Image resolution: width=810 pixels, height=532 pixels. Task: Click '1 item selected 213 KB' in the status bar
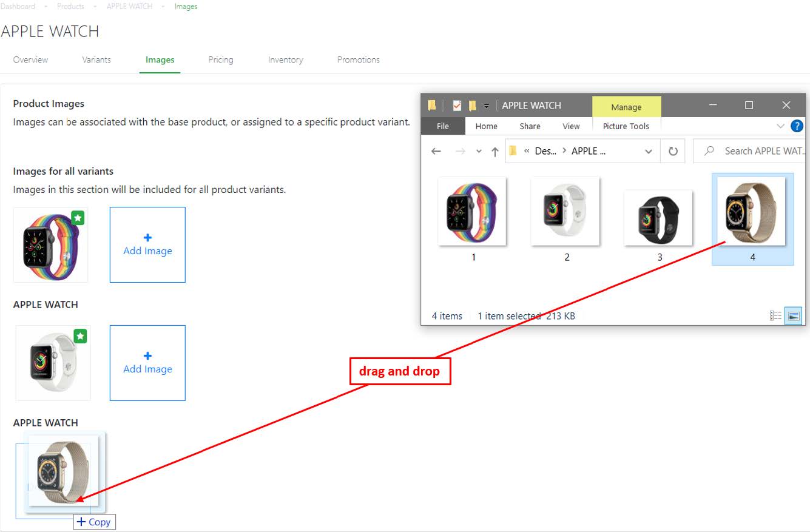[x=526, y=316]
